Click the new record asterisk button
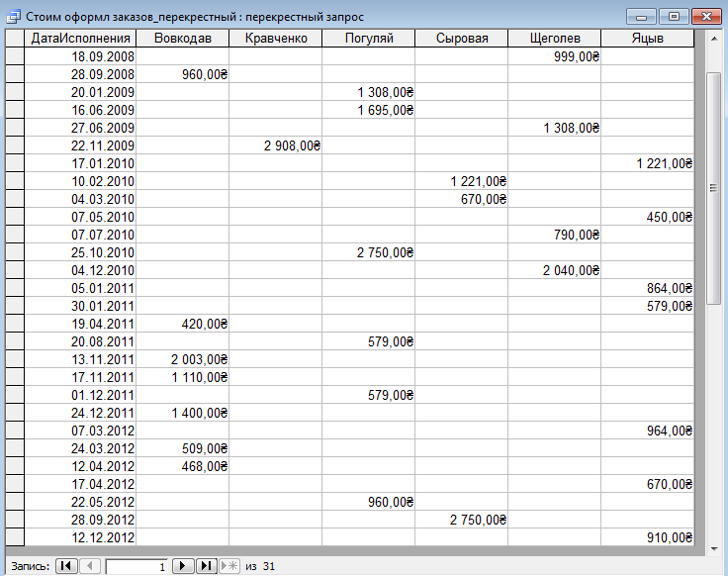Viewport: 728px width, 576px height. [x=228, y=566]
